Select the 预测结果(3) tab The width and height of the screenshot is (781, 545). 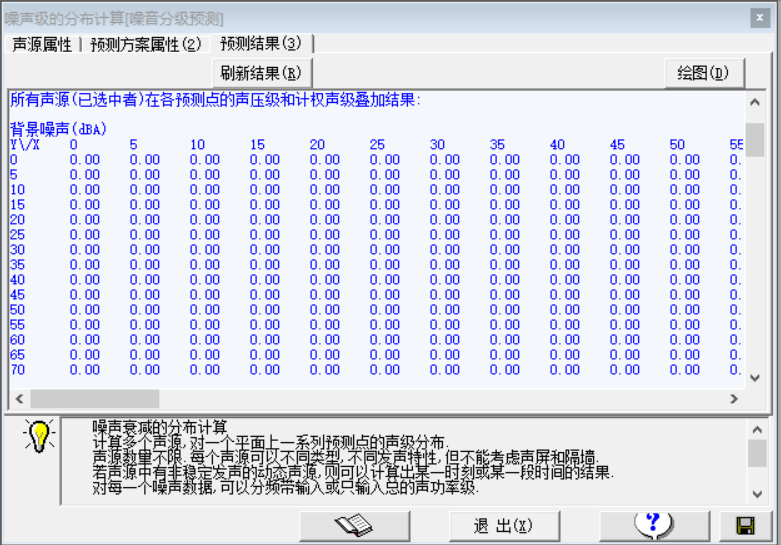pyautogui.click(x=261, y=43)
